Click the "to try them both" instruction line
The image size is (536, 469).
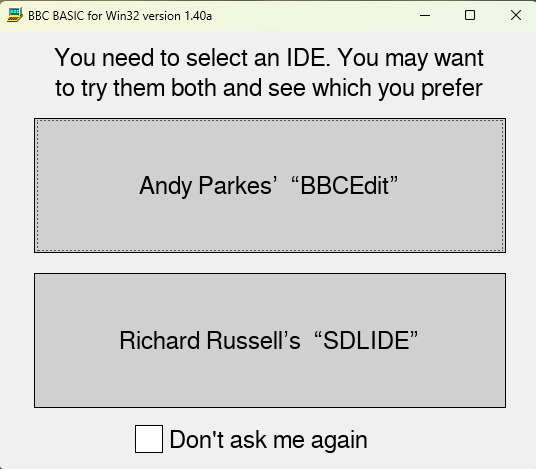269,88
